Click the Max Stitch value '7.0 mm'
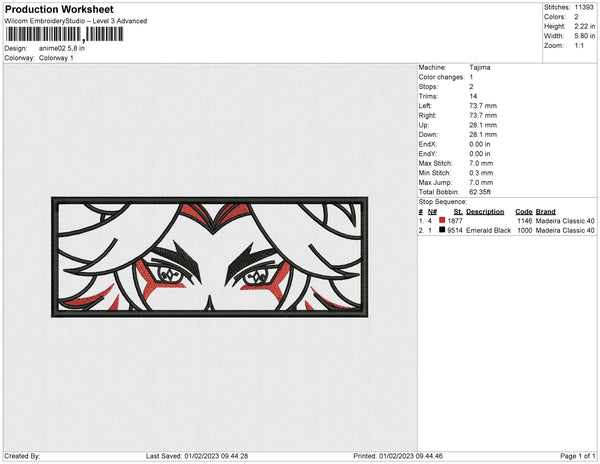Viewport: 600px width, 464px height. click(x=481, y=163)
